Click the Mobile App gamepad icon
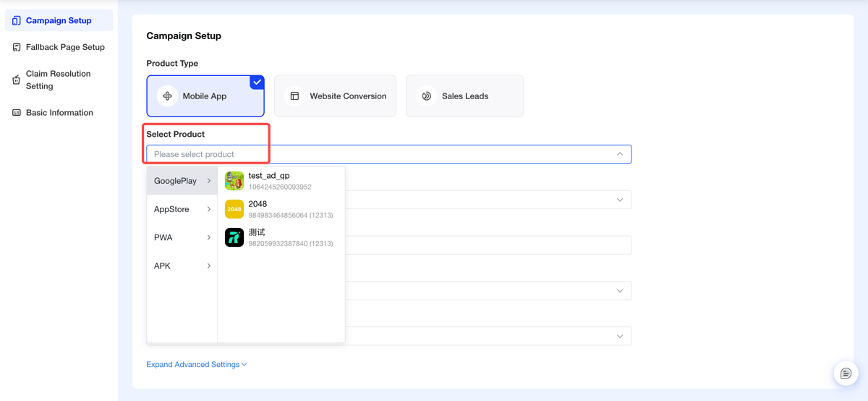Viewport: 868px width, 401px height. (167, 96)
